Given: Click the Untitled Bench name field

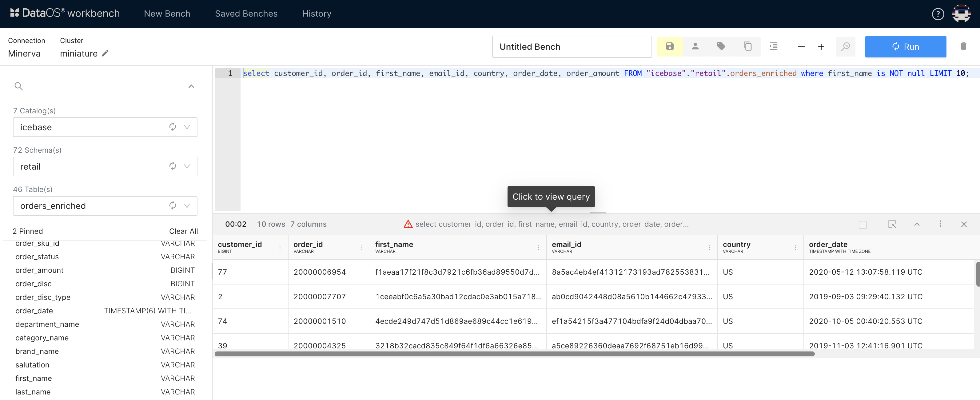Looking at the screenshot, I should tap(572, 46).
